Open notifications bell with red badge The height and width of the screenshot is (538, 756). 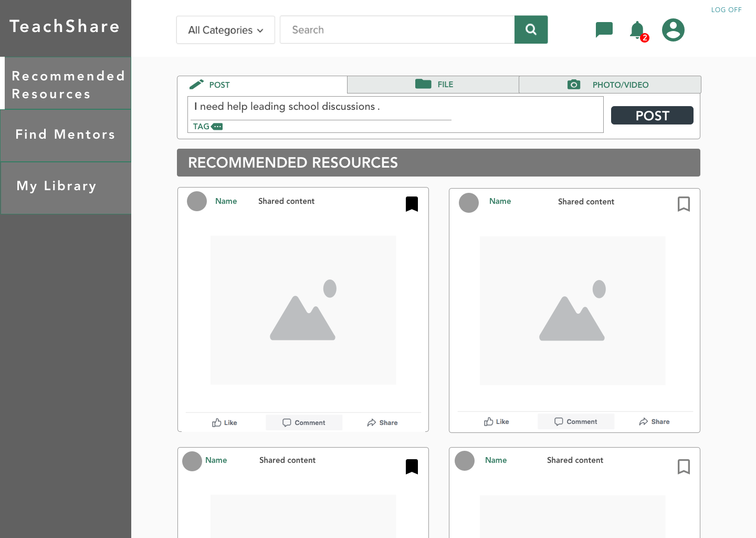[637, 30]
